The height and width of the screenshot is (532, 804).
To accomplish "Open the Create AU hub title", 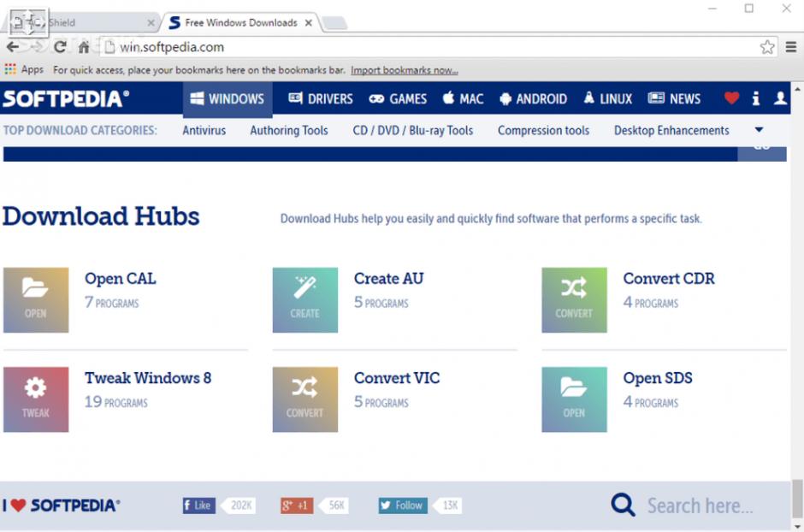I will [x=388, y=278].
